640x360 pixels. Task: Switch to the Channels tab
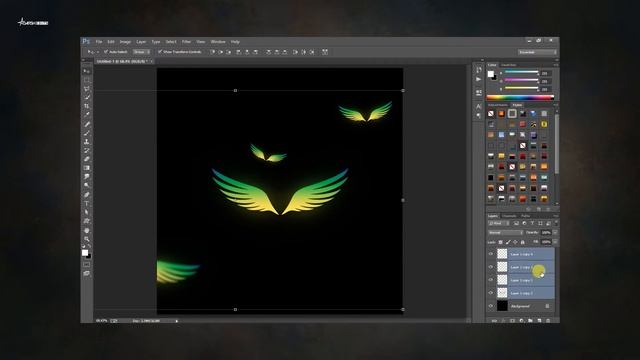point(509,216)
